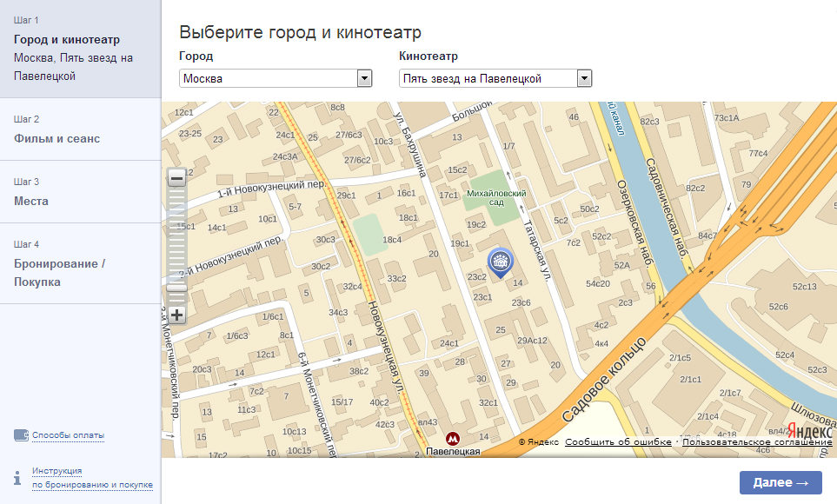Click building 54с20 on map
Viewport: 837px width, 504px height.
pos(598,283)
